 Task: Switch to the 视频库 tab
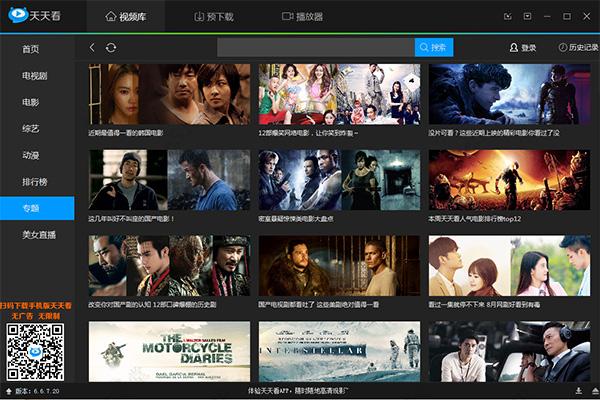point(126,16)
